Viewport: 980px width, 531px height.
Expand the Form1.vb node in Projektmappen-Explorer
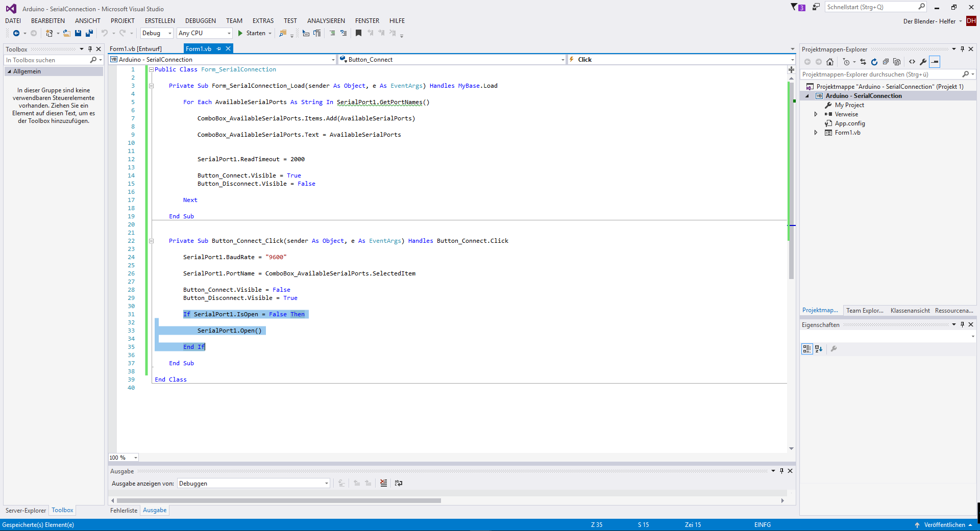pyautogui.click(x=816, y=132)
